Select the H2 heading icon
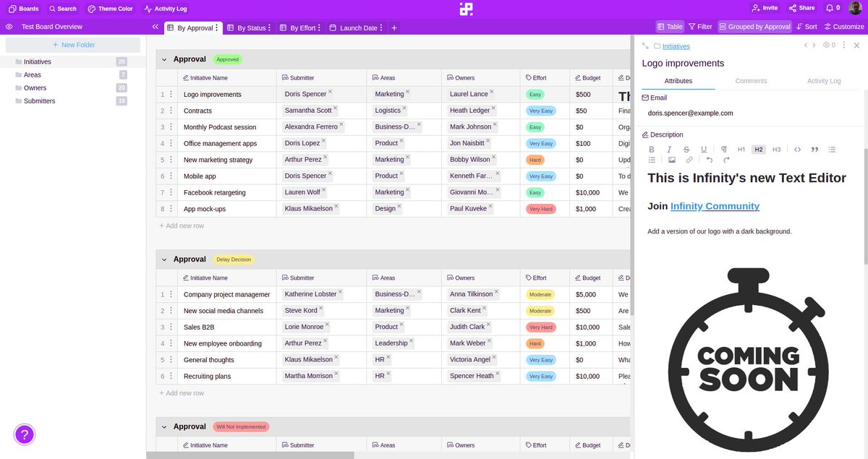Screen dimensions: 868x459 [x=758, y=149]
